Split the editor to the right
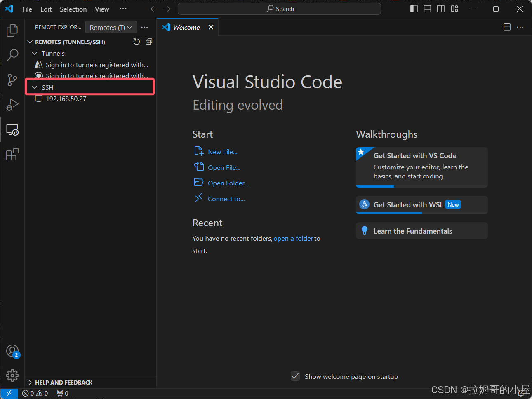 tap(507, 27)
